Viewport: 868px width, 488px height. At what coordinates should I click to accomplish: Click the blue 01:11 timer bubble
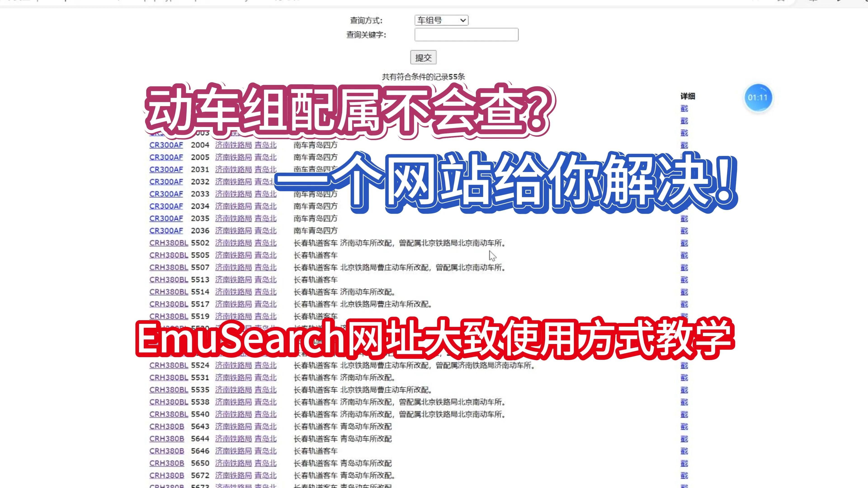pos(758,98)
